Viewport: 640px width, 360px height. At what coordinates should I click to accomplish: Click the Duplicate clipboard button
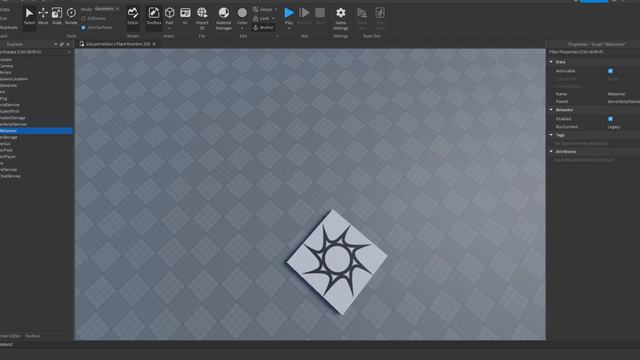click(9, 27)
